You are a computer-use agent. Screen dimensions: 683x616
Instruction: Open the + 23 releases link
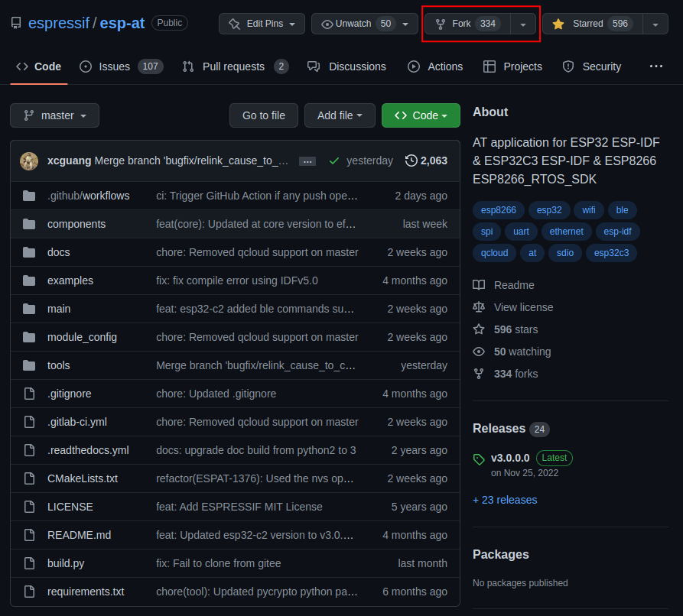[505, 499]
